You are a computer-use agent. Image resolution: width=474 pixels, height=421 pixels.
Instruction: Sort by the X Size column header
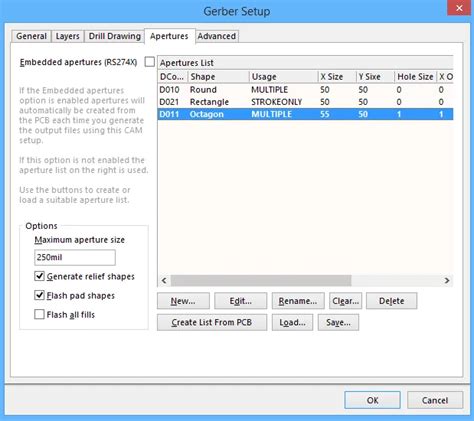[x=337, y=77]
